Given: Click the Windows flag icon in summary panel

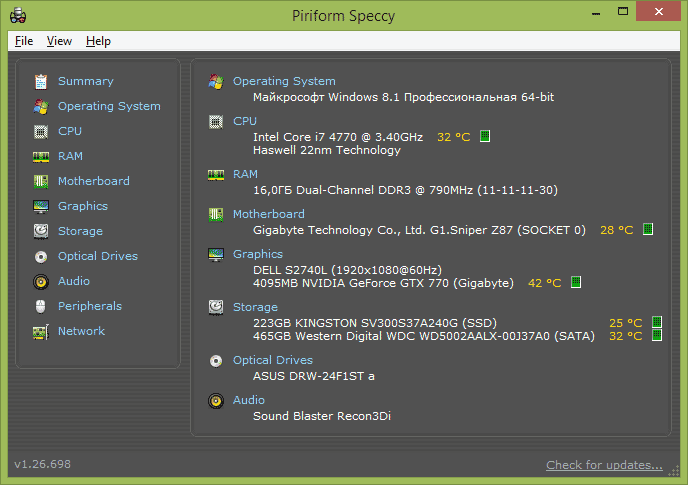Looking at the screenshot, I should coord(216,82).
